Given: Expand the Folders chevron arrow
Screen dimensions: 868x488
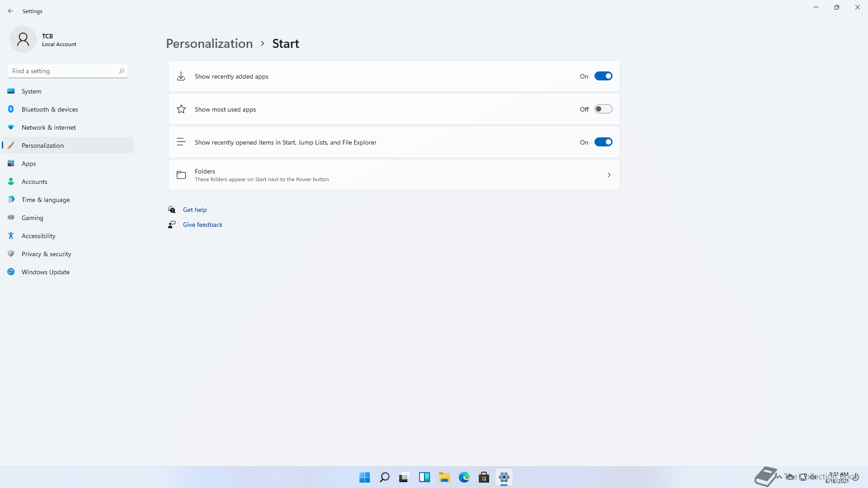Looking at the screenshot, I should (609, 175).
